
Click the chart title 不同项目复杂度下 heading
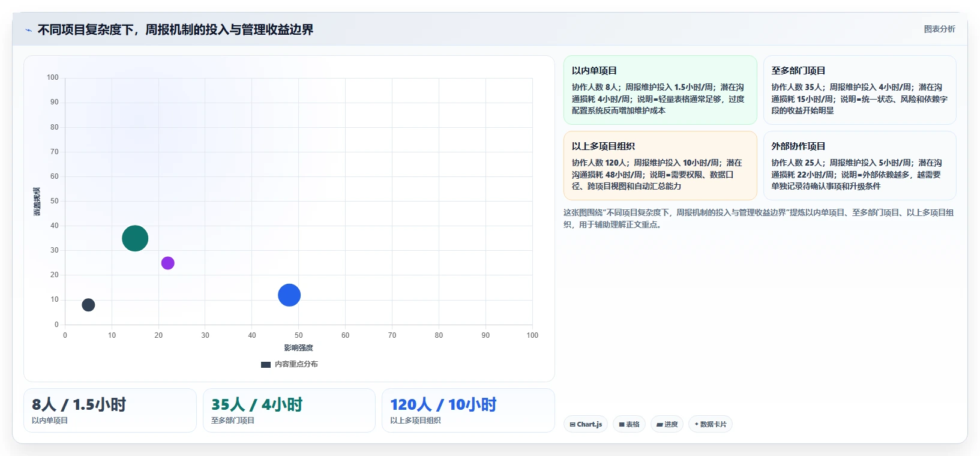[x=175, y=29]
